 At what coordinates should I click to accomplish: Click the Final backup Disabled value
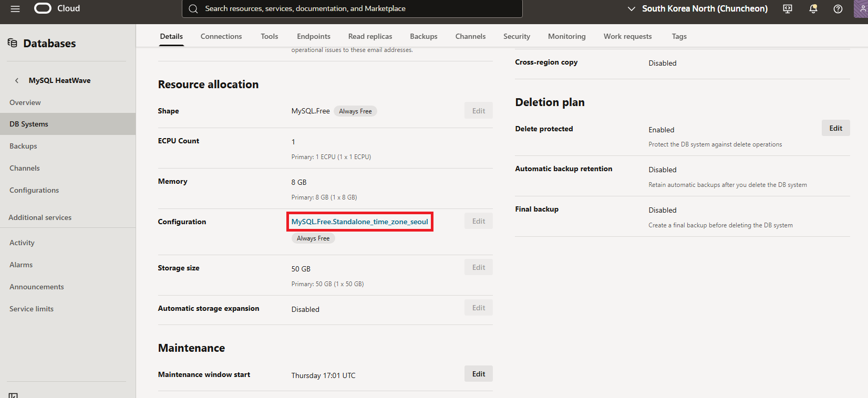[x=663, y=210]
